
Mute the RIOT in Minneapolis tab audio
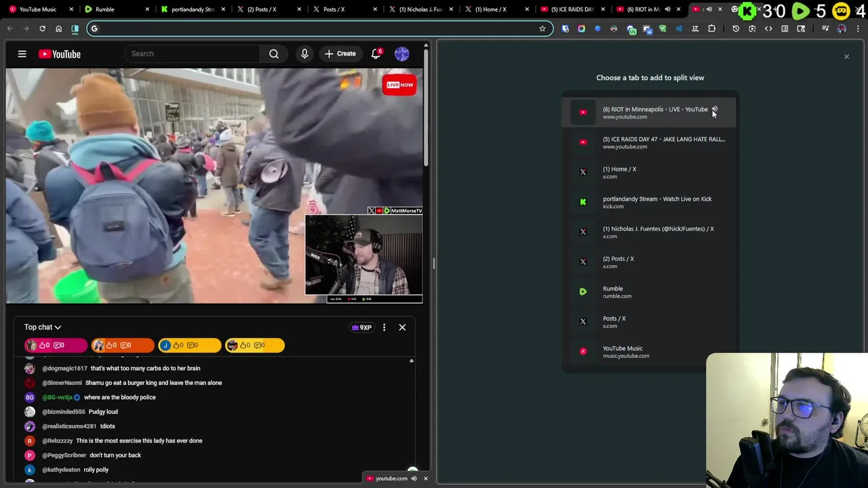tap(667, 9)
